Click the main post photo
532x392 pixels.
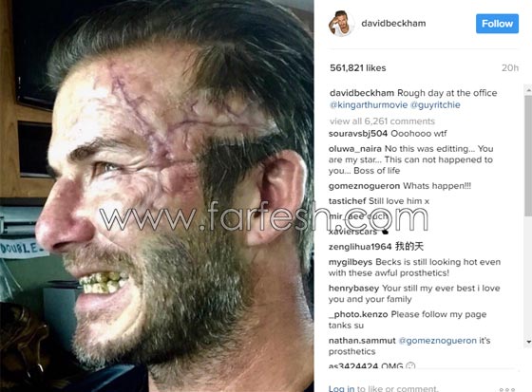point(157,196)
